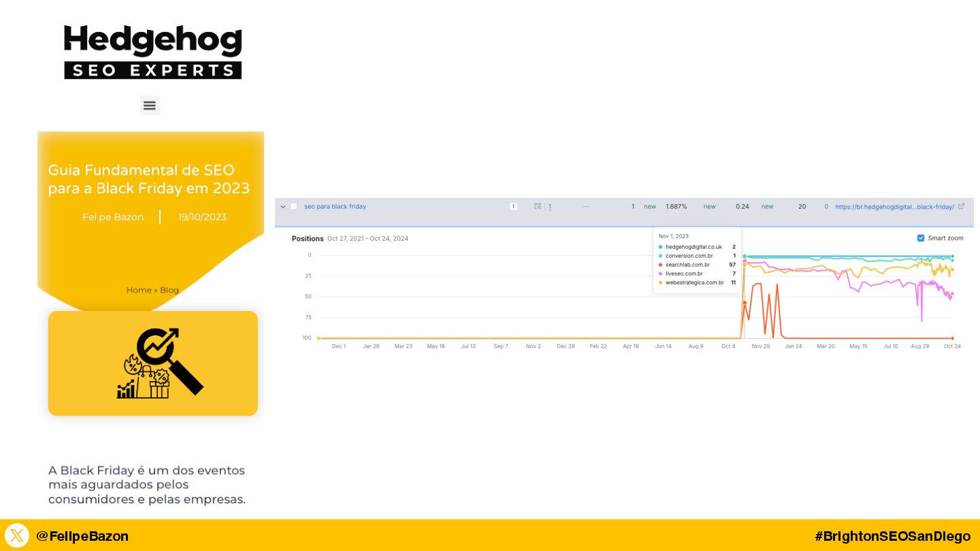Click the Nov 29 label on chart axis

tap(761, 346)
